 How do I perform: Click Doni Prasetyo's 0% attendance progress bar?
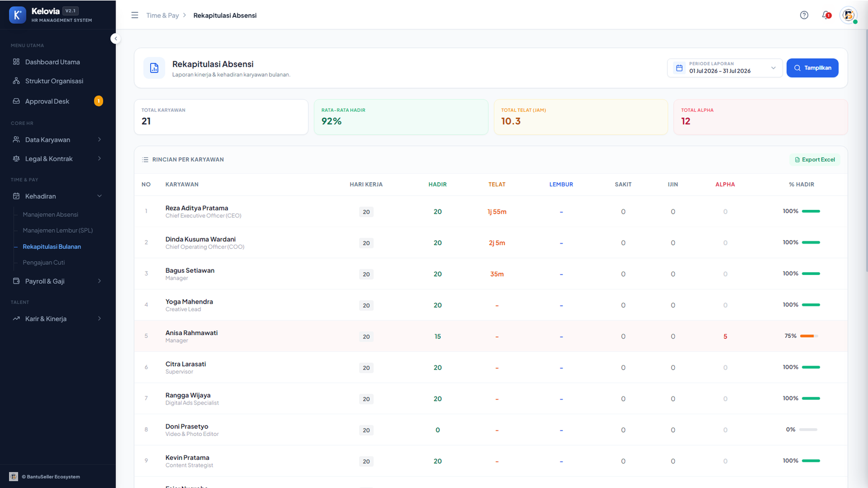coord(808,429)
